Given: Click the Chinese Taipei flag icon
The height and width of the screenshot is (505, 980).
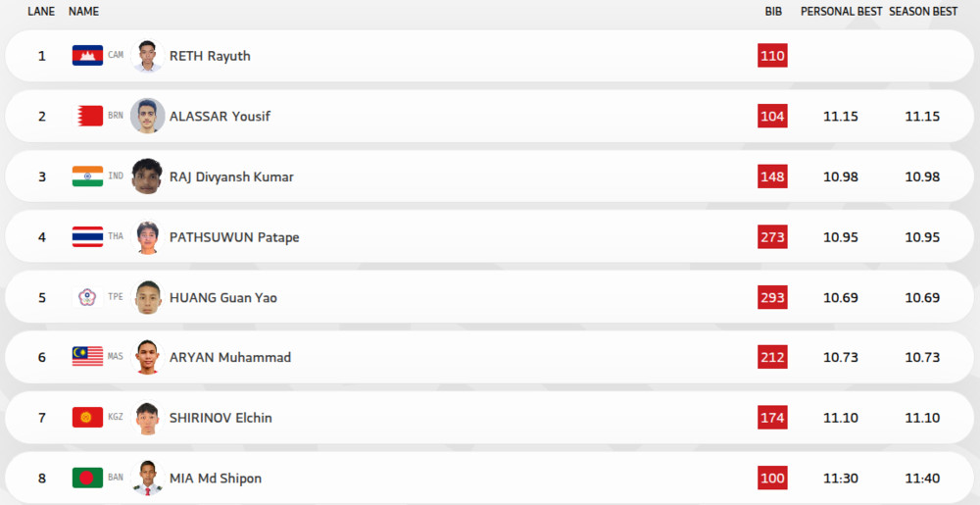Looking at the screenshot, I should [87, 297].
